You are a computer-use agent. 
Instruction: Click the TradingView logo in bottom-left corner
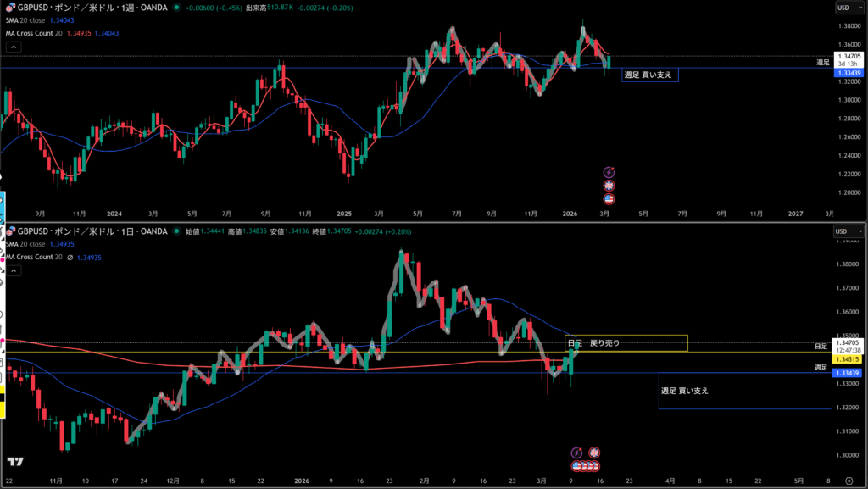click(x=14, y=462)
